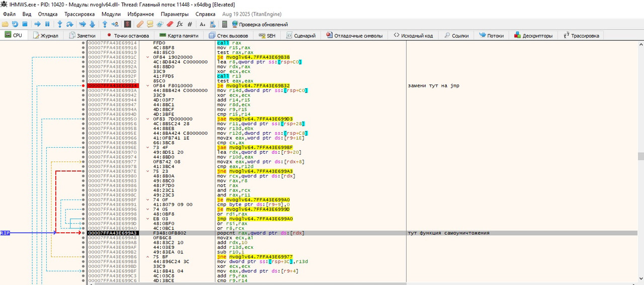644x285 pixels.
Task: Toggle breakpoint dot at row 00007FFA43E69950
Action: 84,119
